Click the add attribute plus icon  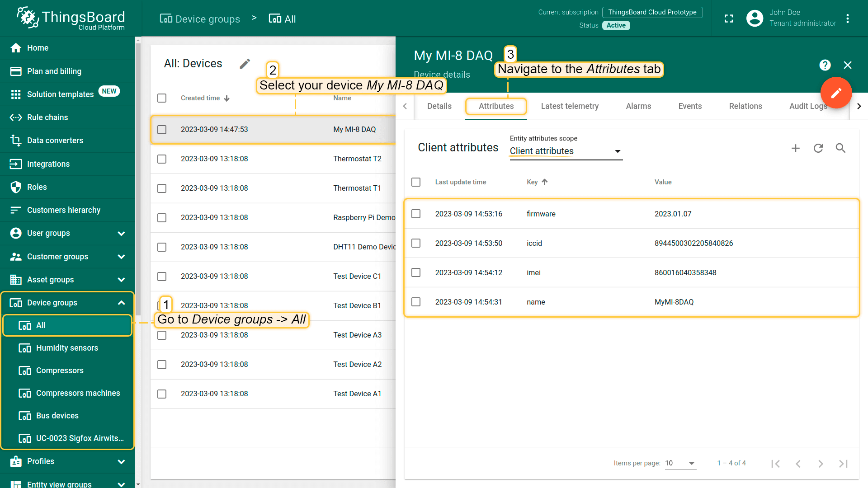[x=796, y=148]
